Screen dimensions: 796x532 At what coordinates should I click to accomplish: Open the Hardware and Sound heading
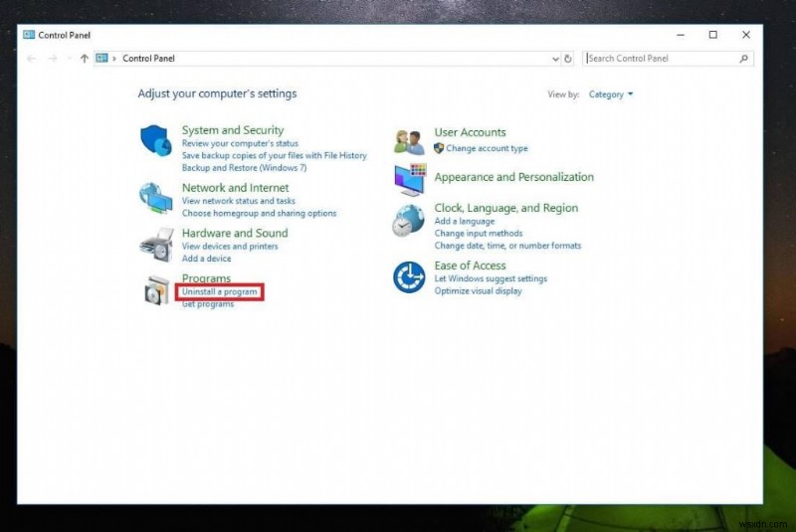(235, 233)
